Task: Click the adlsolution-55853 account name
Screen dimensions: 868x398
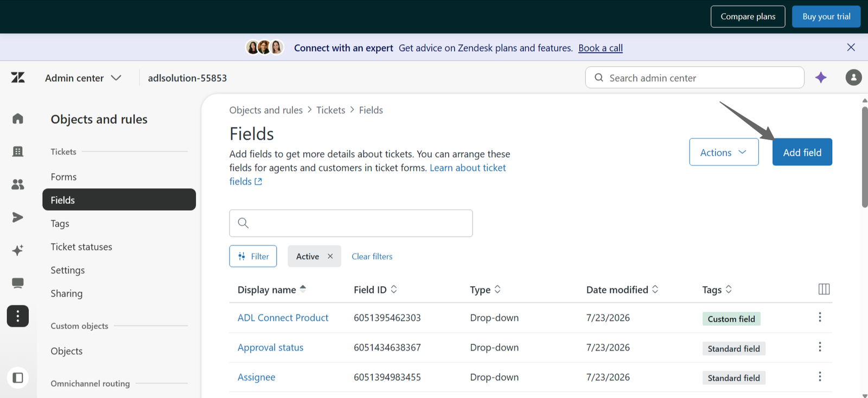Action: tap(187, 78)
